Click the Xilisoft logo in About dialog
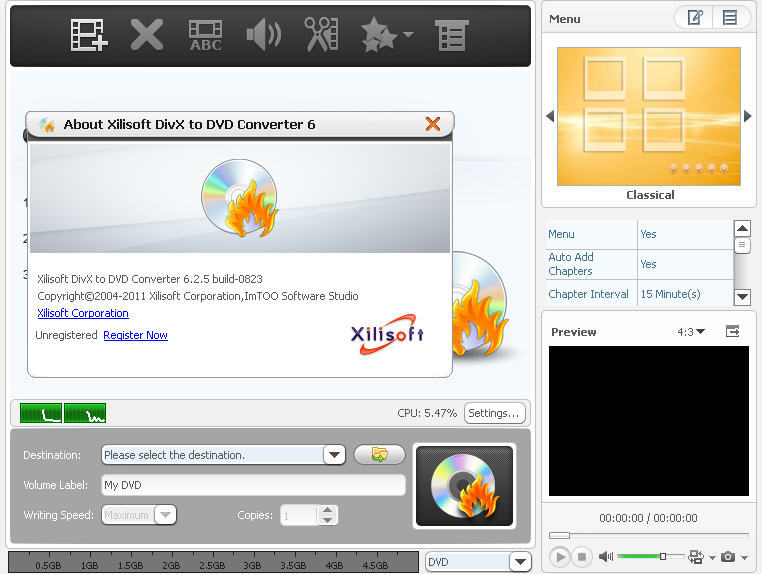Viewport: 762px width, 574px height. click(x=387, y=334)
